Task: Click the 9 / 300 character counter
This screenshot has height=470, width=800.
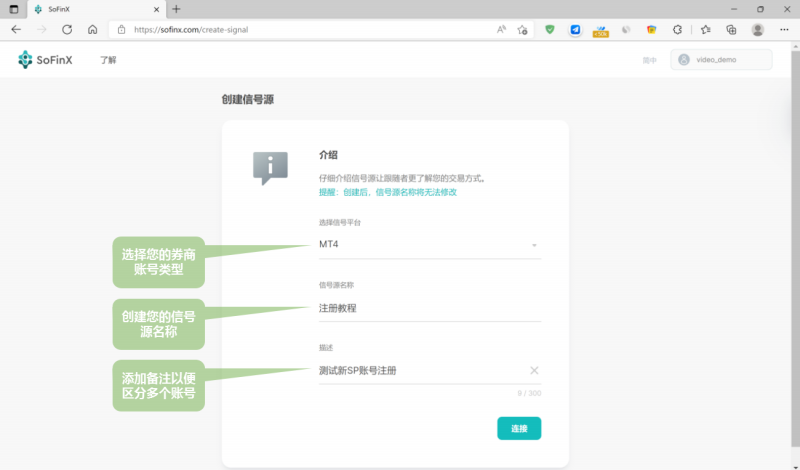Action: 529,393
